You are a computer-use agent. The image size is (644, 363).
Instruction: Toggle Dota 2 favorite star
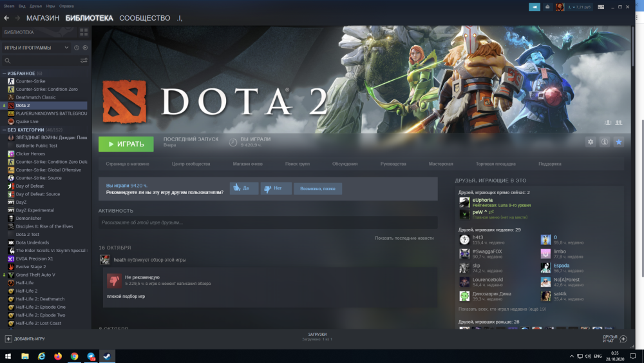(618, 142)
